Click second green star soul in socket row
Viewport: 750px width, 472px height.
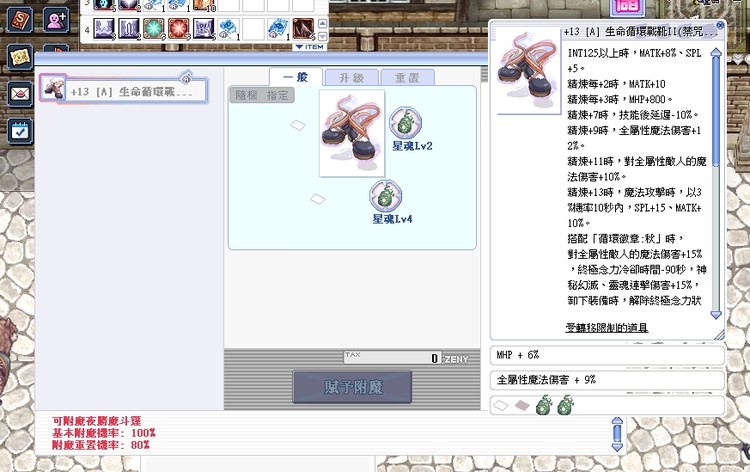click(565, 405)
